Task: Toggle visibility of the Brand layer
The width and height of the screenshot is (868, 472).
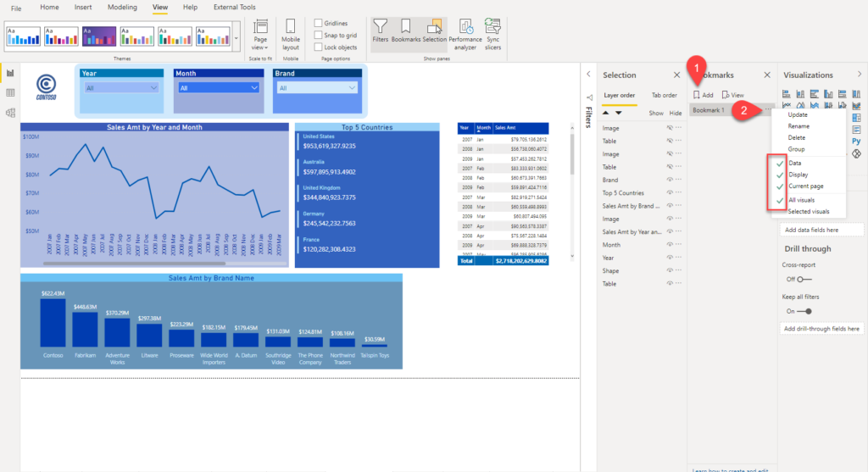Action: (670, 180)
